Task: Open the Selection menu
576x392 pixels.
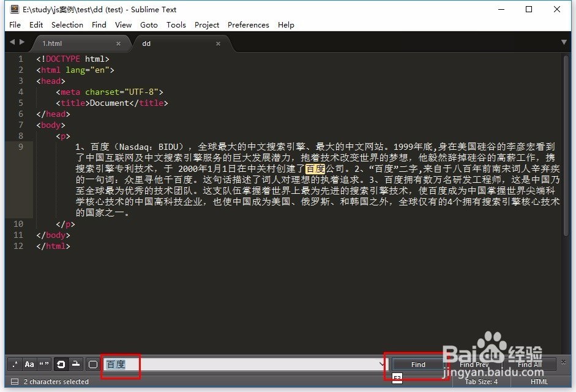Action: pyautogui.click(x=67, y=24)
